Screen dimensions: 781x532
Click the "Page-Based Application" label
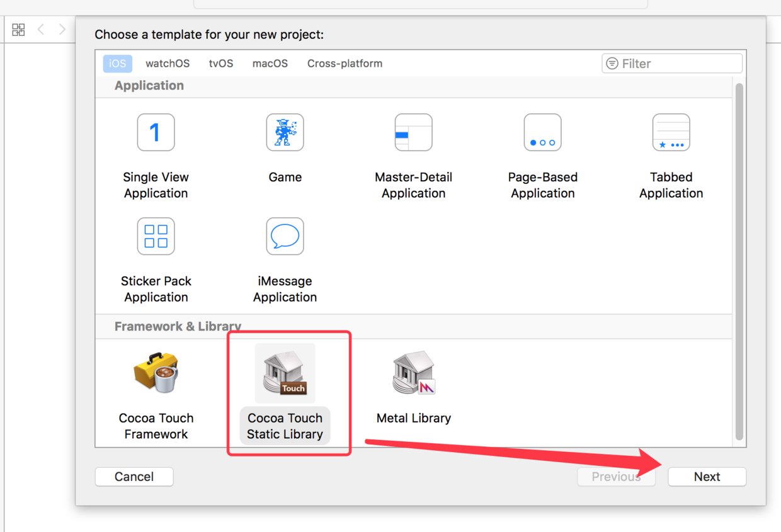coord(542,185)
